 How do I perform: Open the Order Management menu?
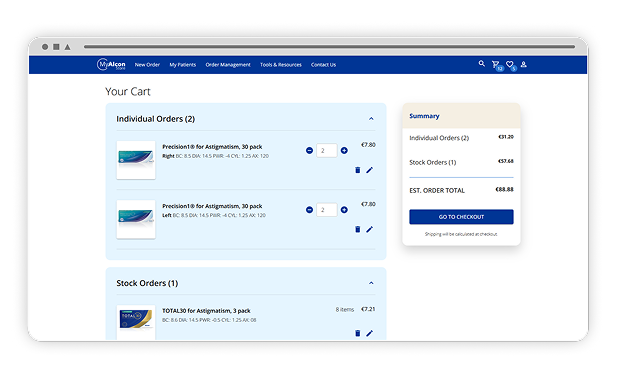click(x=228, y=65)
